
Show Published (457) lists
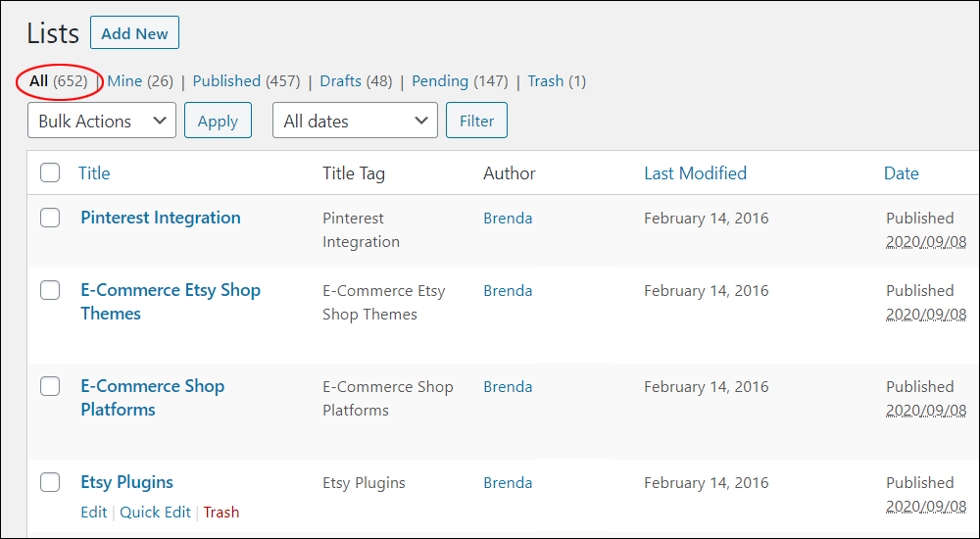tap(246, 81)
